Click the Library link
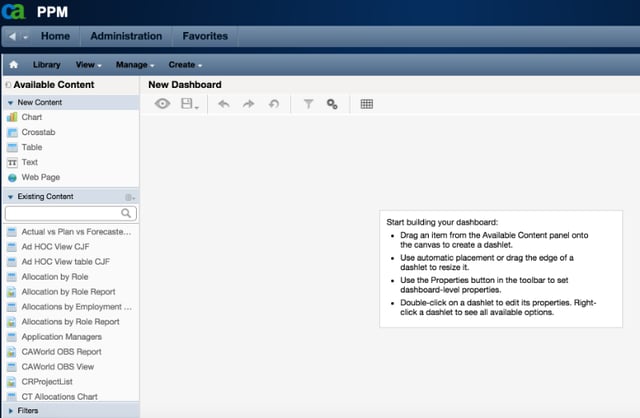 coord(47,65)
